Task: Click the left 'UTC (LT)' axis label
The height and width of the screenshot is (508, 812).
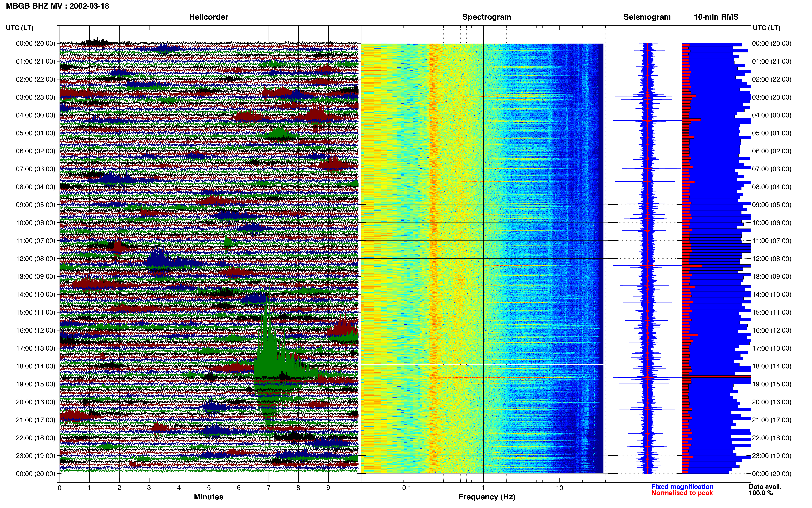Action: (20, 28)
